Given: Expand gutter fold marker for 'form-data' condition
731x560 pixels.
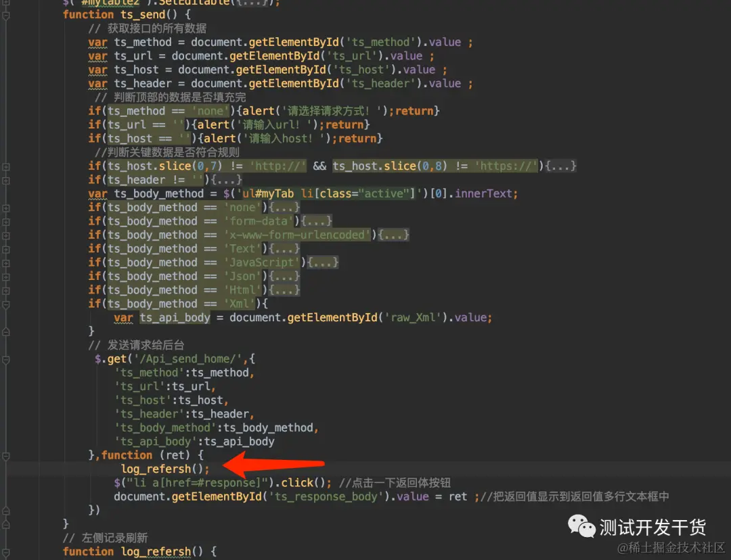Looking at the screenshot, I should click(x=6, y=222).
